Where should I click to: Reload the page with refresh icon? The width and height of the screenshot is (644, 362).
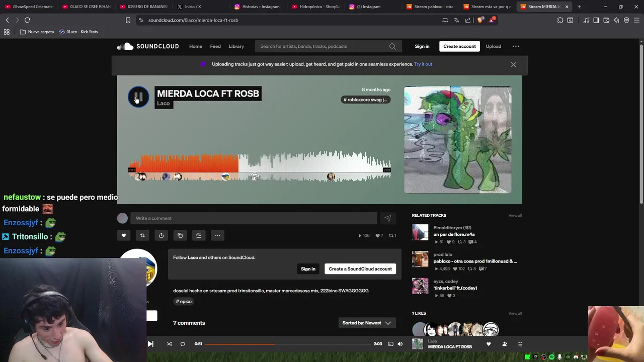27,20
